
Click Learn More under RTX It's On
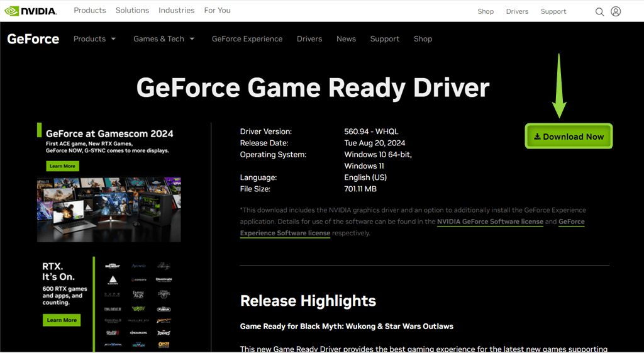62,320
